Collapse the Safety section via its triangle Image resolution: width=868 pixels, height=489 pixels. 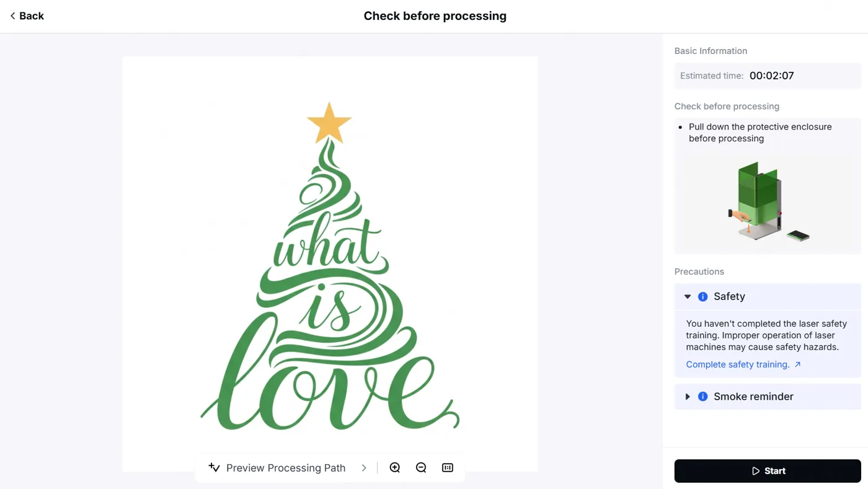pyautogui.click(x=688, y=296)
